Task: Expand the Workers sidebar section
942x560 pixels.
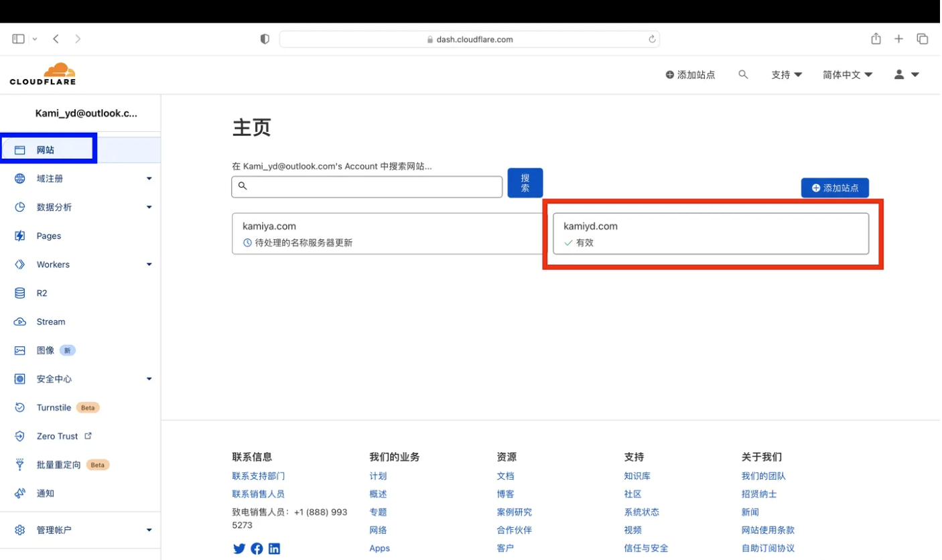Action: click(x=149, y=265)
